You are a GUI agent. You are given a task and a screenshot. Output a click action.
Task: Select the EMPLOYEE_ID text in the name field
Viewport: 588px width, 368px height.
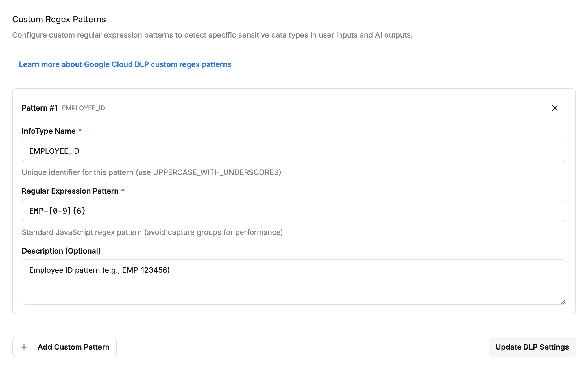pyautogui.click(x=54, y=151)
